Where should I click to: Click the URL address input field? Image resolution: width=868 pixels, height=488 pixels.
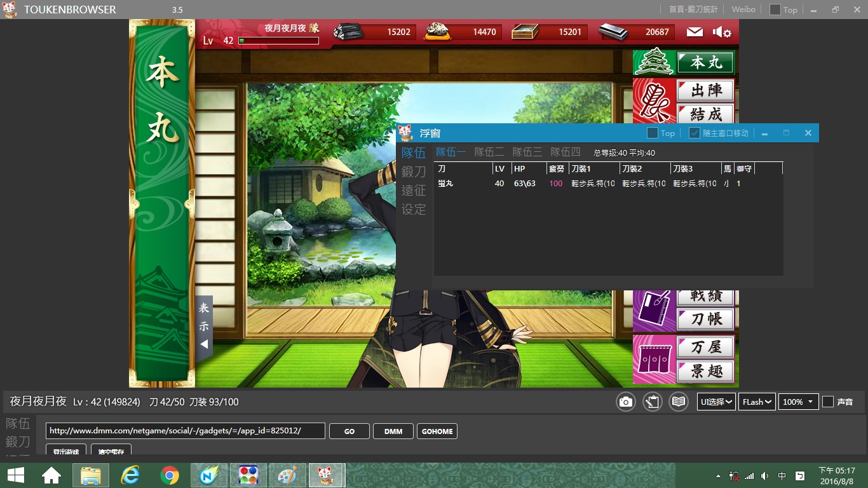[186, 431]
